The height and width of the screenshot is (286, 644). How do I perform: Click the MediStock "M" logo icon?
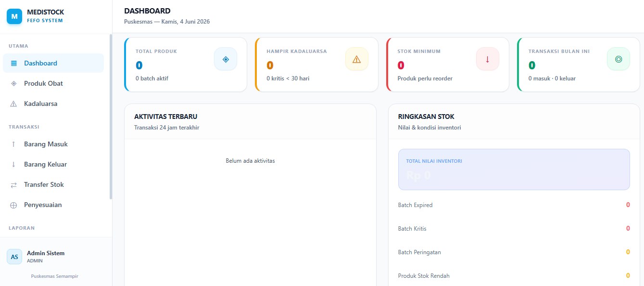[14, 16]
